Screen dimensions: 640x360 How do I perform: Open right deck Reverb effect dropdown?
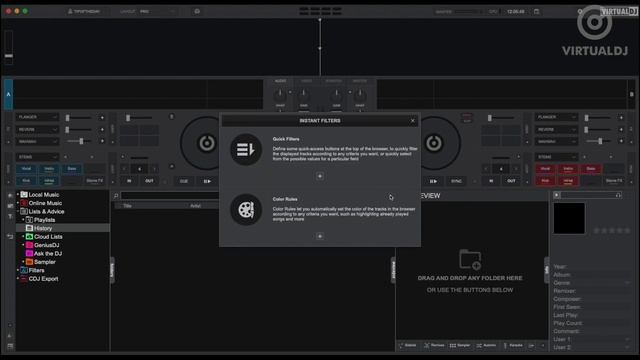click(x=556, y=129)
